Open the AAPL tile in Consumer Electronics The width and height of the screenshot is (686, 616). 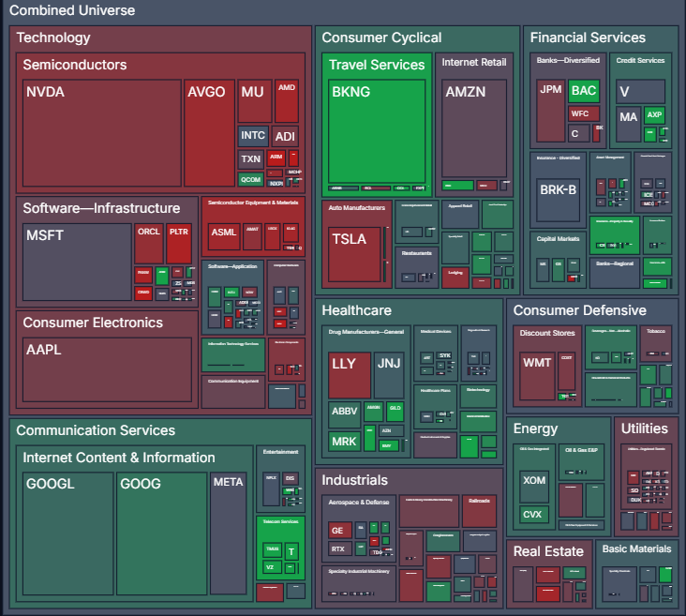tap(107, 369)
